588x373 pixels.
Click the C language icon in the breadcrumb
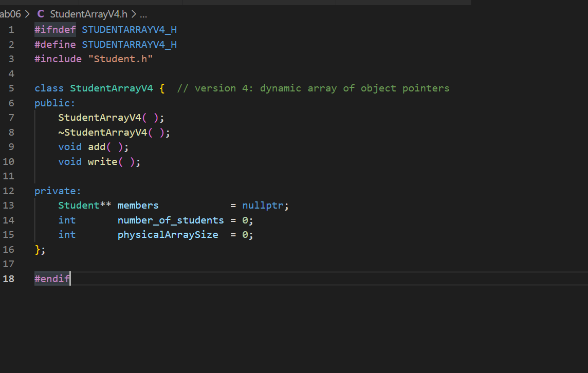(x=40, y=14)
